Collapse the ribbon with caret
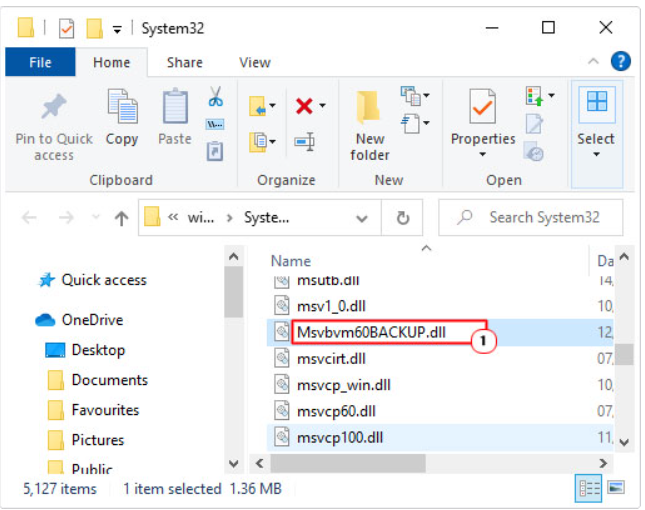Screen dimensions: 645x510 (x=593, y=62)
